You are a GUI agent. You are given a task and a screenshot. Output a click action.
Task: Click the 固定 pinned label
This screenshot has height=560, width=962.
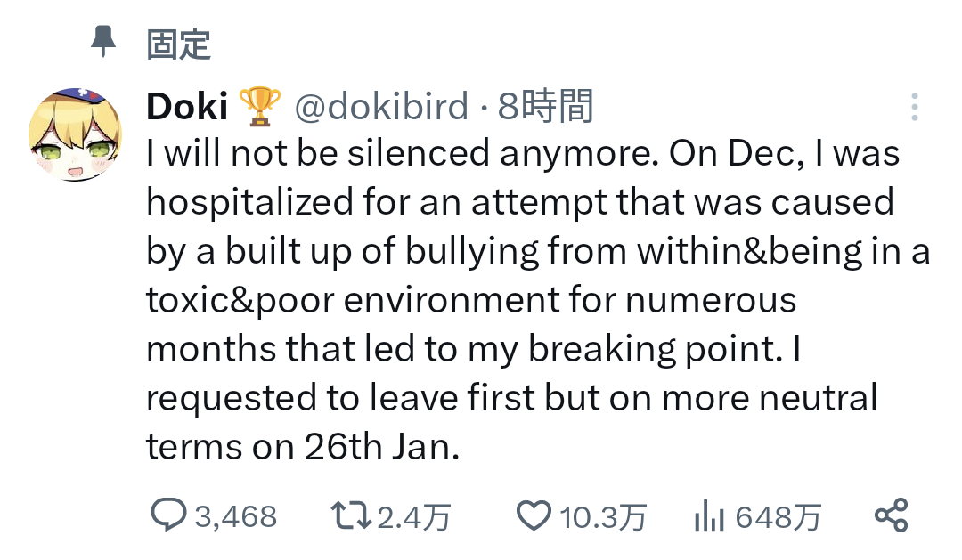coord(178,43)
